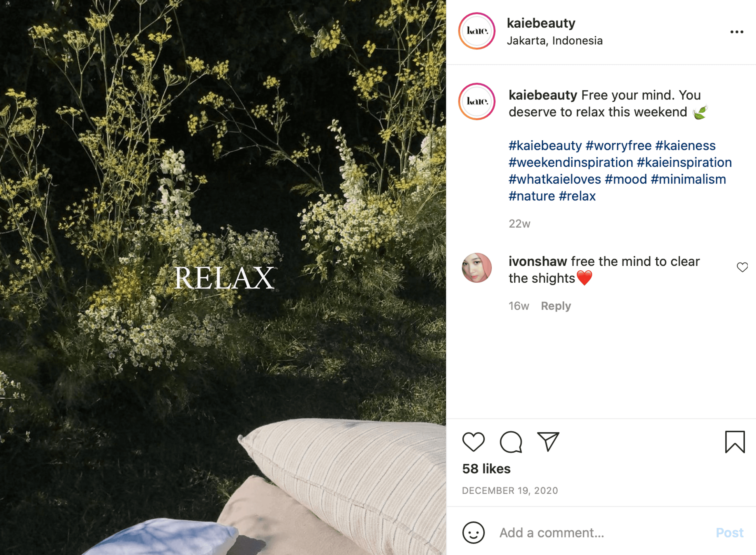Like ivonshaw's comment with small heart
Image resolution: width=756 pixels, height=555 pixels.
pyautogui.click(x=742, y=267)
